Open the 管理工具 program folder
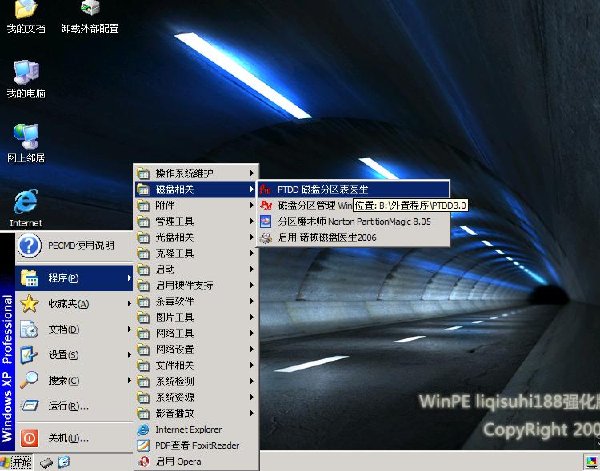Image resolution: width=600 pixels, height=471 pixels. [x=196, y=222]
